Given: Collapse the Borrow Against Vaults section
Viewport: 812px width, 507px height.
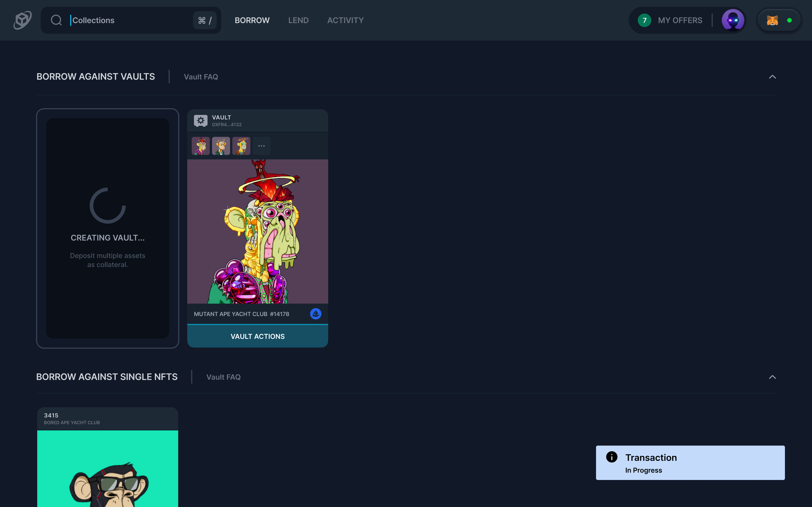Looking at the screenshot, I should 772,77.
